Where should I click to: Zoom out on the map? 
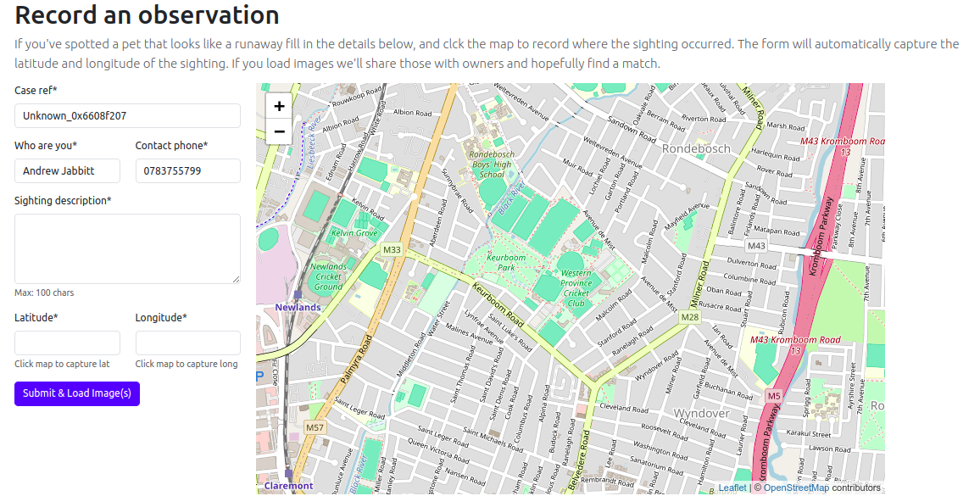pos(279,131)
